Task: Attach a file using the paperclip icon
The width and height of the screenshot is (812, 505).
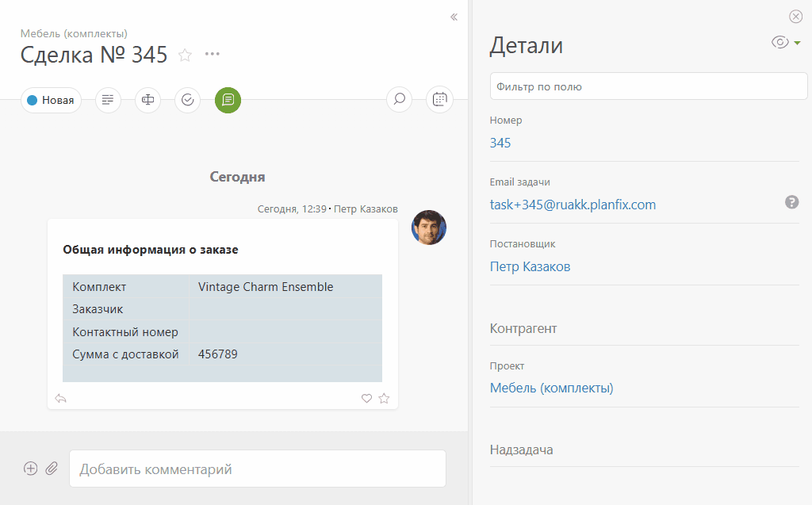Action: [x=52, y=469]
